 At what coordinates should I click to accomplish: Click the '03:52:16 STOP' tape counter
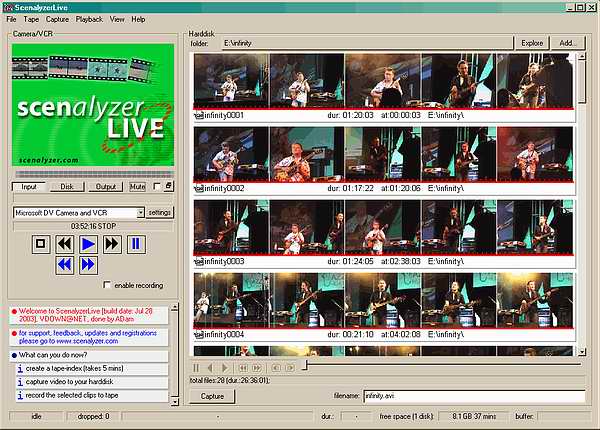[x=93, y=226]
